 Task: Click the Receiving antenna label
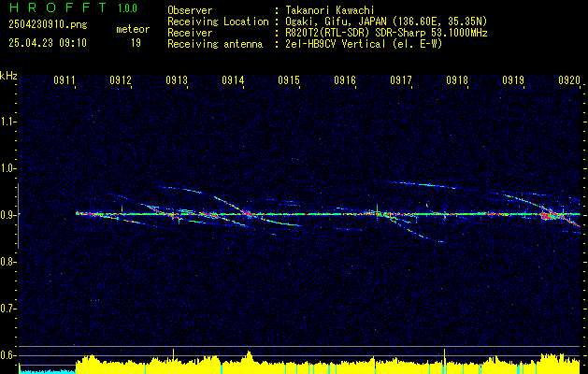pyautogui.click(x=215, y=44)
